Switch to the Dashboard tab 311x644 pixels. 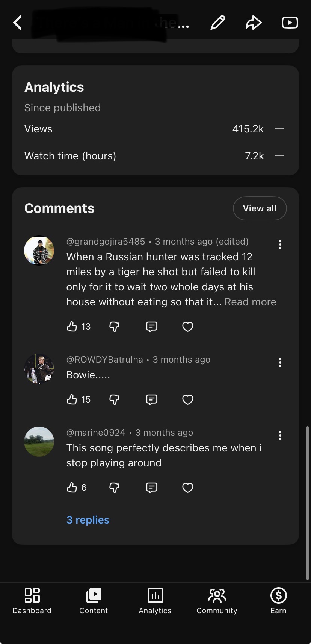(x=32, y=601)
